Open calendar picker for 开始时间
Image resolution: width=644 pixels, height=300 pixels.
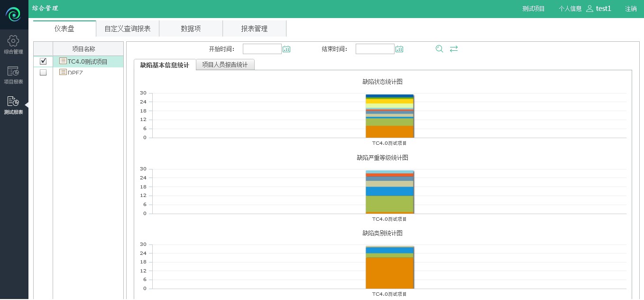pyautogui.click(x=286, y=49)
